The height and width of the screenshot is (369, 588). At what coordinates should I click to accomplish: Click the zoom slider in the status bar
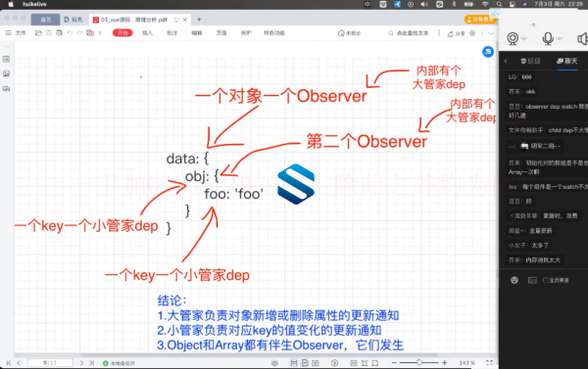(x=419, y=362)
